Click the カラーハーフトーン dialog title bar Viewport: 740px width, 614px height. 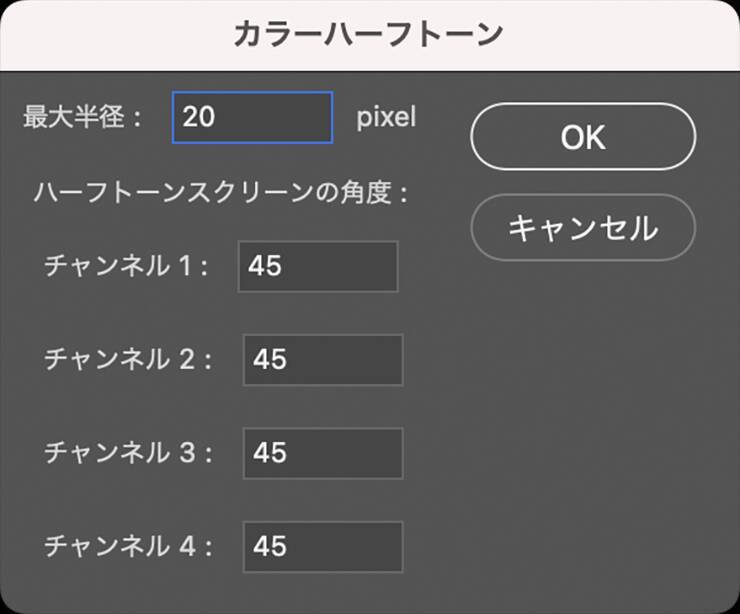[x=368, y=35]
